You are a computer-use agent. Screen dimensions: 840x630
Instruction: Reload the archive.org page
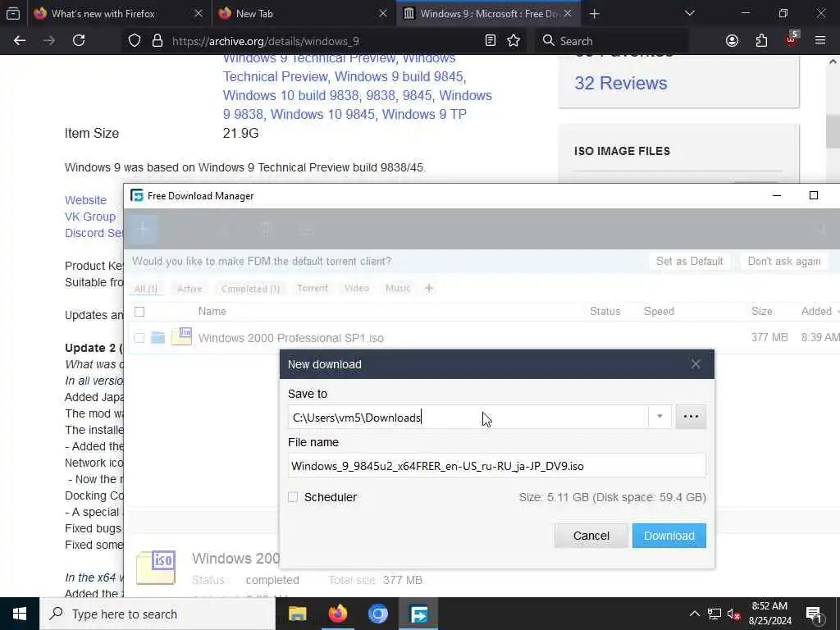(79, 41)
